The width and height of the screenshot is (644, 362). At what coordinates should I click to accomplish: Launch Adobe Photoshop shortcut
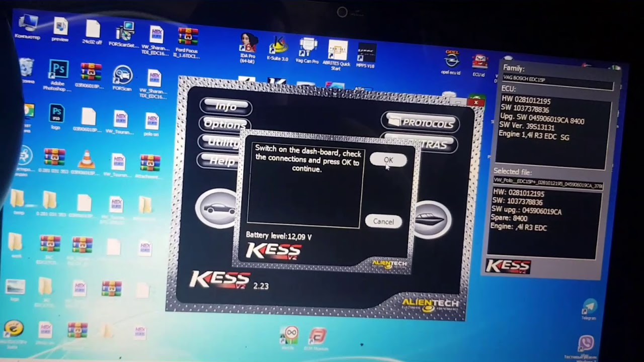click(58, 75)
